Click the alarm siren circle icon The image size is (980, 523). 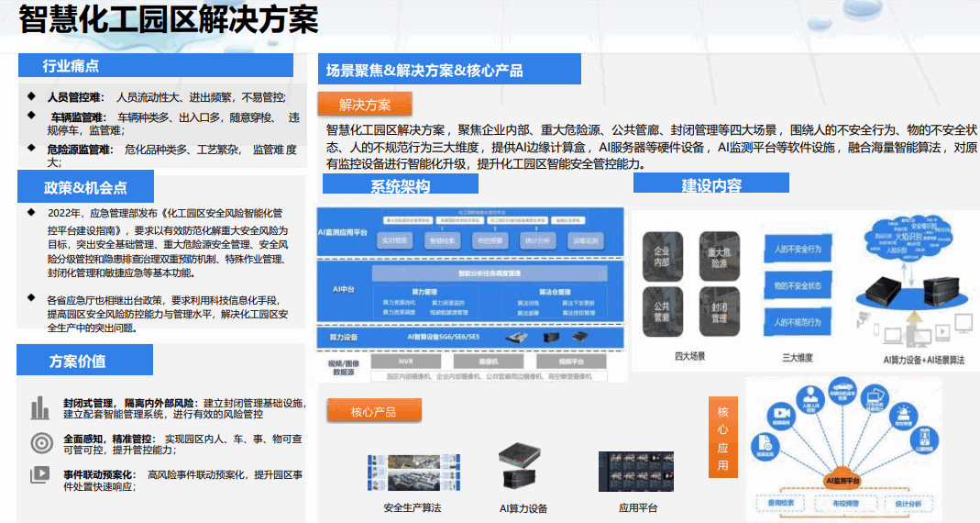click(x=901, y=416)
